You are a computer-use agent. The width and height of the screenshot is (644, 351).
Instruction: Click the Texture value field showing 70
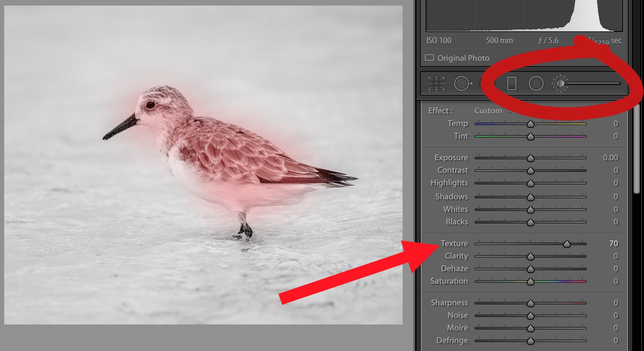click(613, 244)
